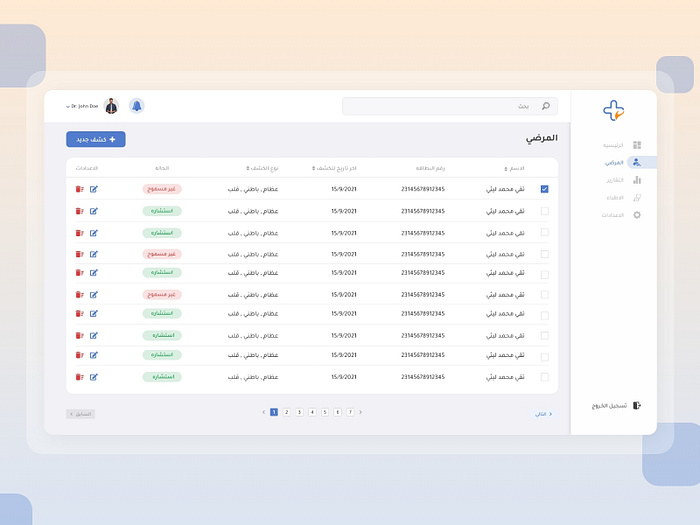Edit the first patient row
The height and width of the screenshot is (525, 700).
94,189
